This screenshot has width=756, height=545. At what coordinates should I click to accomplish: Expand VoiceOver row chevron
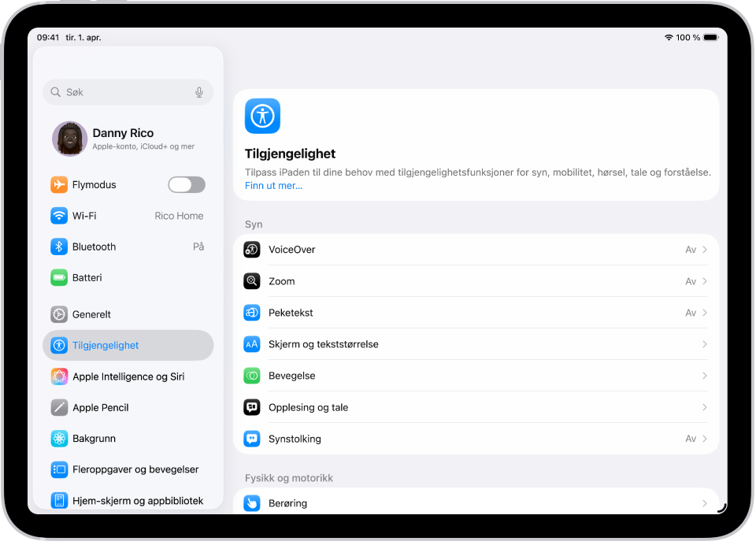[704, 250]
